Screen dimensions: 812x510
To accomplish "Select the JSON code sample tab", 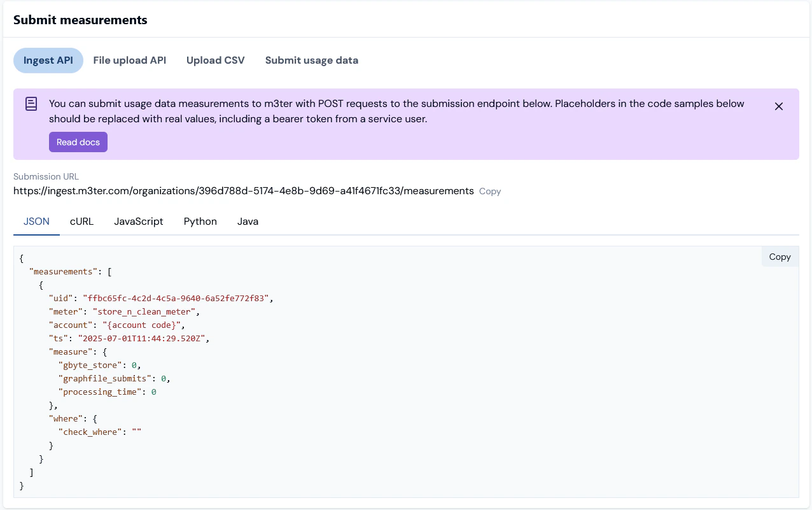I will pyautogui.click(x=36, y=222).
